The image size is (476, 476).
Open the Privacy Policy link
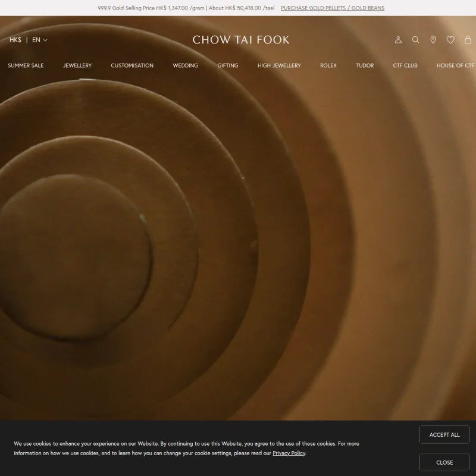pos(289,453)
